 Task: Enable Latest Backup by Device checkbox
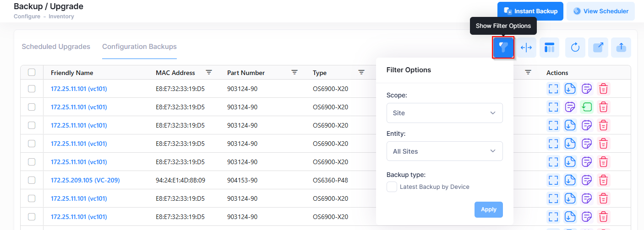tap(392, 187)
